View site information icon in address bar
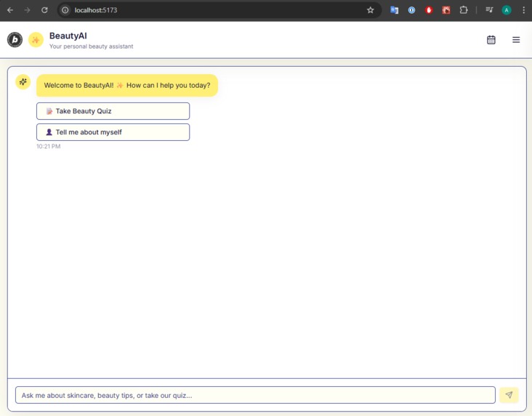532x416 pixels. click(65, 10)
